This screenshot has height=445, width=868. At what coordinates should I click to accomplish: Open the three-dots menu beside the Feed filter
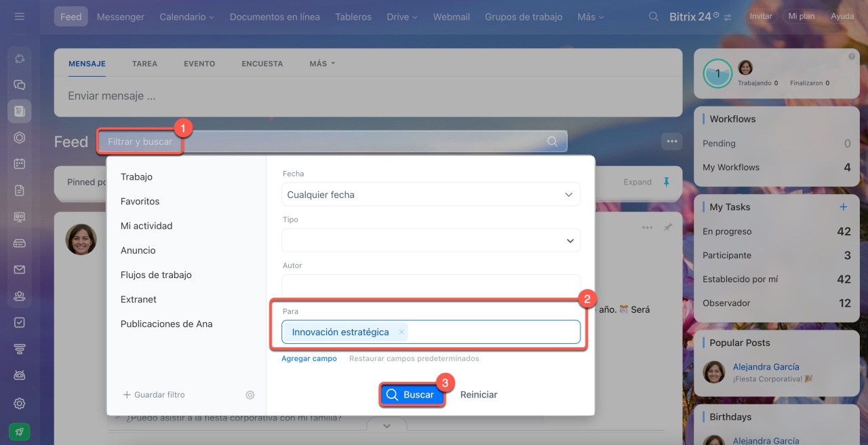click(672, 141)
